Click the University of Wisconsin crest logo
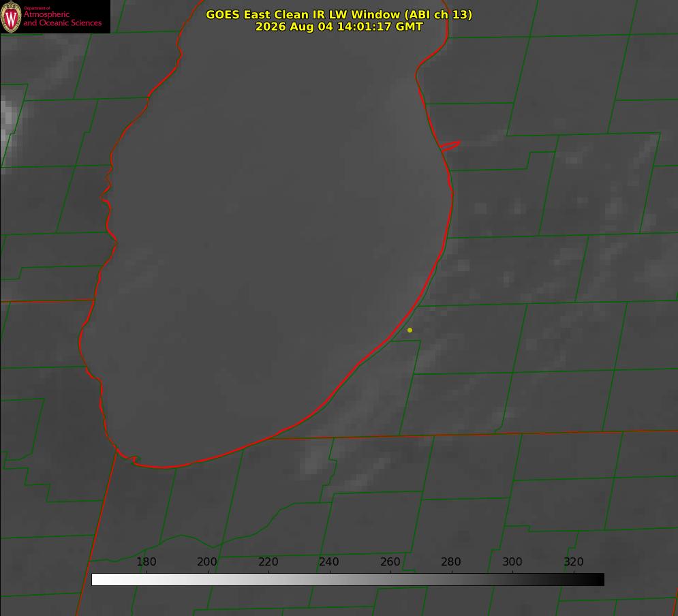The height and width of the screenshot is (616, 678). (x=11, y=16)
